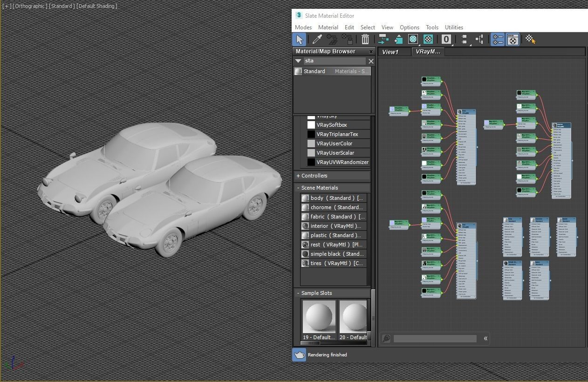This screenshot has width=588, height=382.
Task: Open the Utilities menu
Action: click(454, 27)
